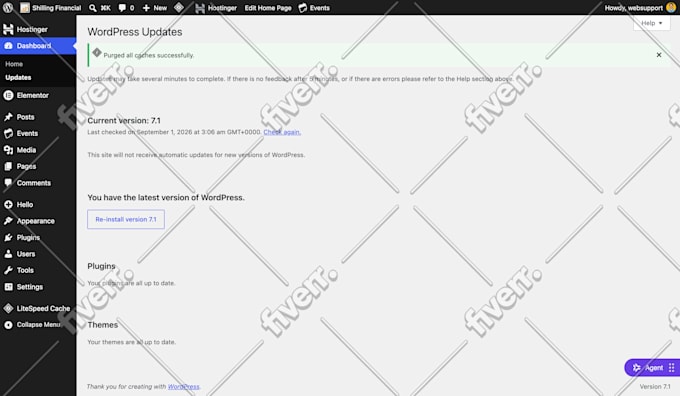
Task: Open Hostinger menu in admin bar
Action: click(x=216, y=8)
